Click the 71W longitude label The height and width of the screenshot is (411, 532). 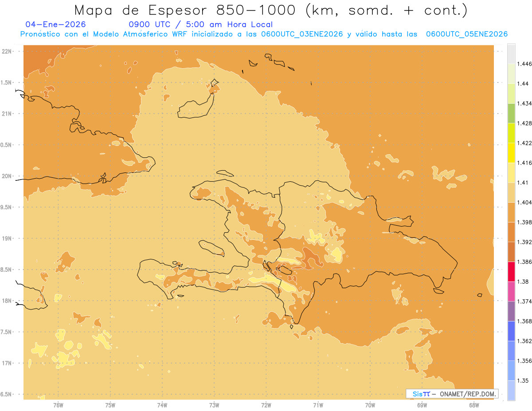pyautogui.click(x=318, y=405)
